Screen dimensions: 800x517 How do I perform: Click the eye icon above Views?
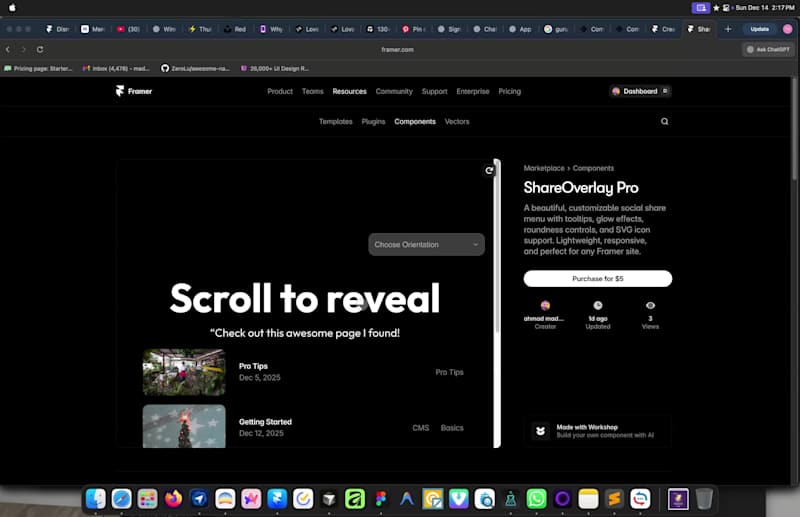click(650, 305)
